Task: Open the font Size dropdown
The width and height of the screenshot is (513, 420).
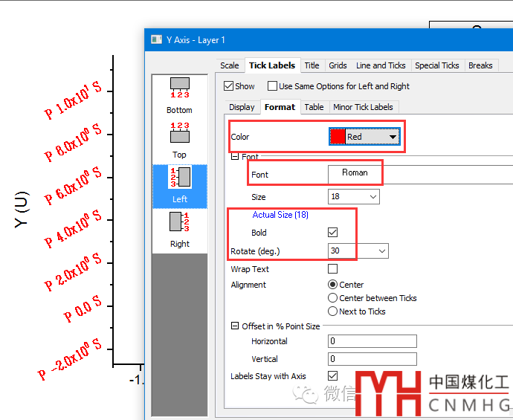Action: click(372, 196)
